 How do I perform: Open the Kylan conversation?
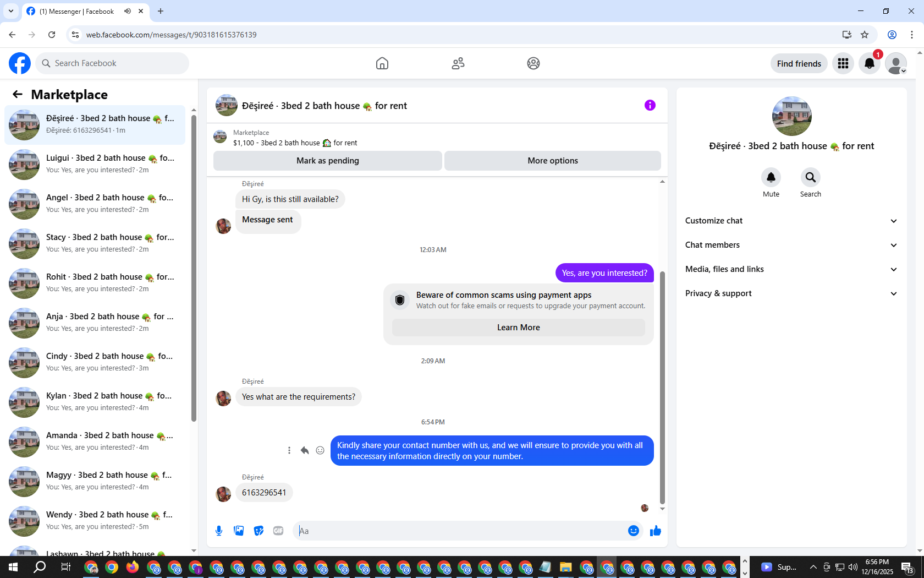point(95,402)
